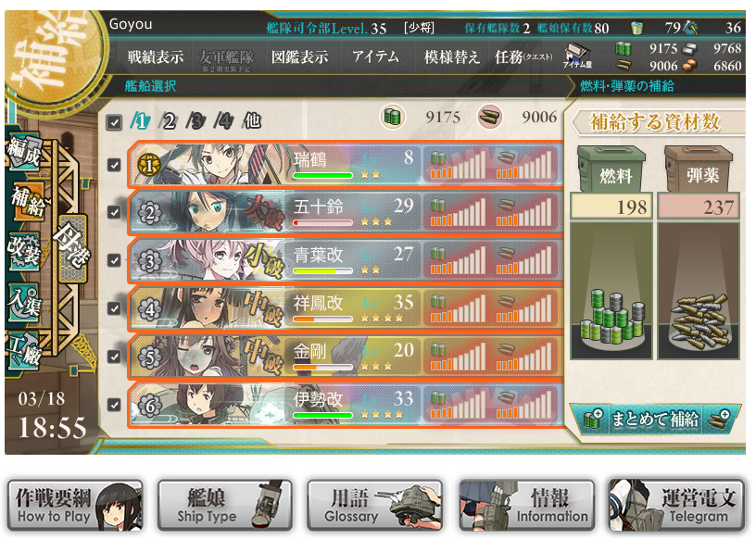The width and height of the screenshot is (756, 539).
Task: Uncheck the select-all fleet checkbox
Action: [x=114, y=122]
